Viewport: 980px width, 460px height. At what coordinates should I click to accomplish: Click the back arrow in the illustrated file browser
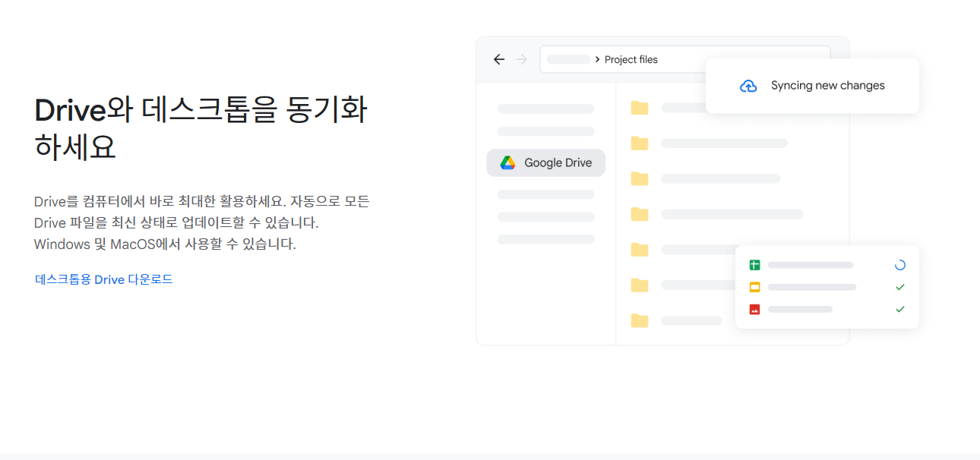tap(499, 59)
